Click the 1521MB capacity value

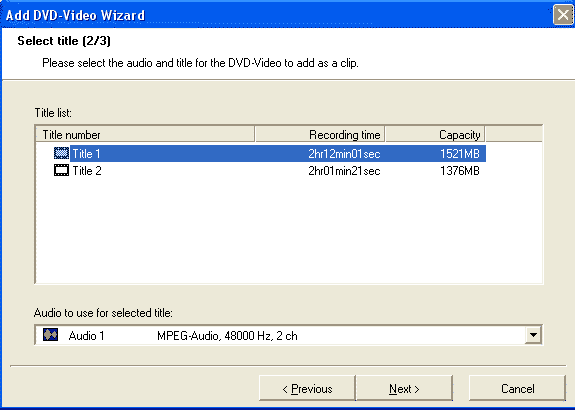tap(460, 154)
